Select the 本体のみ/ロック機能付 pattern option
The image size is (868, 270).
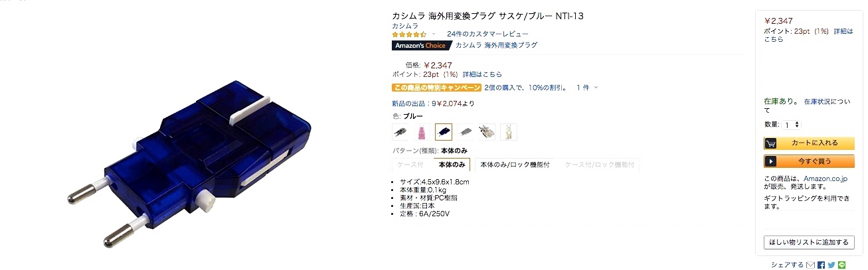coord(515,165)
